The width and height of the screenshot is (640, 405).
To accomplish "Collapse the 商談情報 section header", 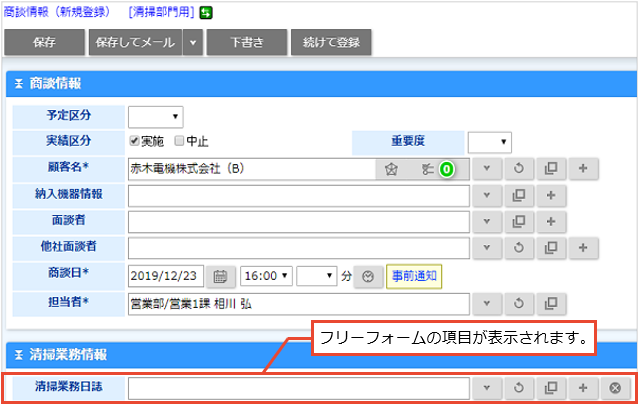I will 19,84.
